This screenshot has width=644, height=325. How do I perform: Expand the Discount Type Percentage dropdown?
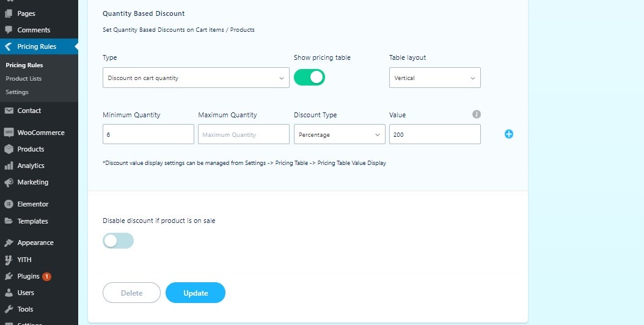point(340,134)
